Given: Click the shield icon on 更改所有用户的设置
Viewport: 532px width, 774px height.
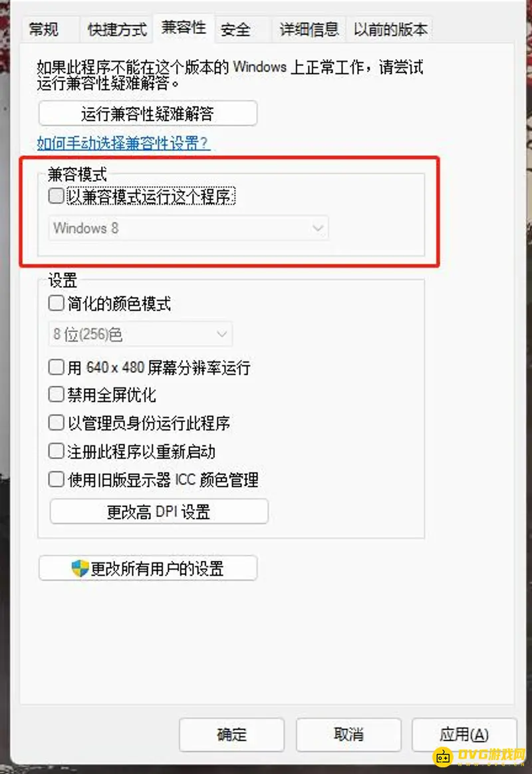Looking at the screenshot, I should click(80, 568).
